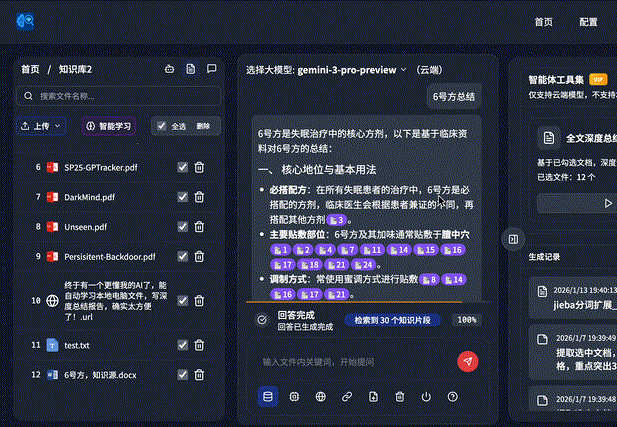
Task: Click the 删除 batch delete button
Action: click(x=203, y=126)
